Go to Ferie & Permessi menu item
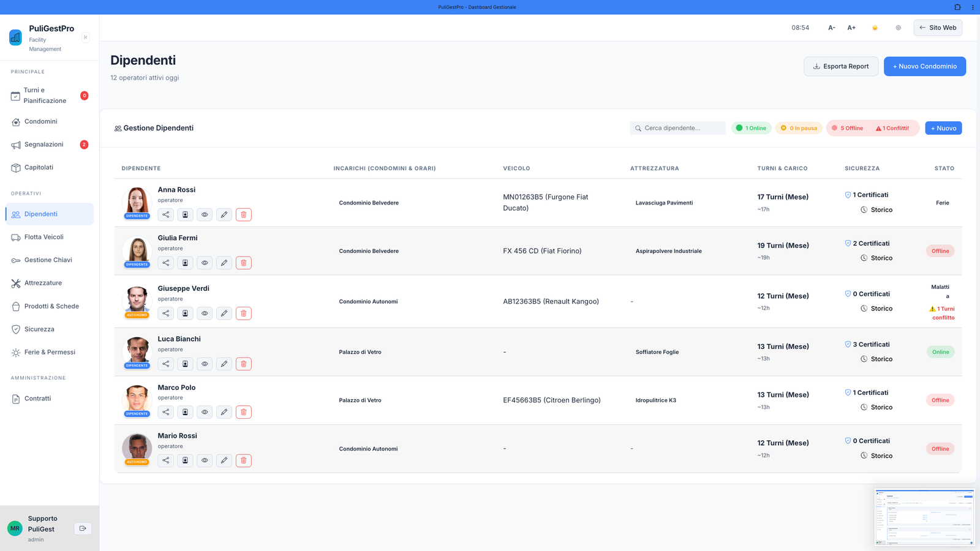Viewport: 980px width, 551px height. coord(50,352)
